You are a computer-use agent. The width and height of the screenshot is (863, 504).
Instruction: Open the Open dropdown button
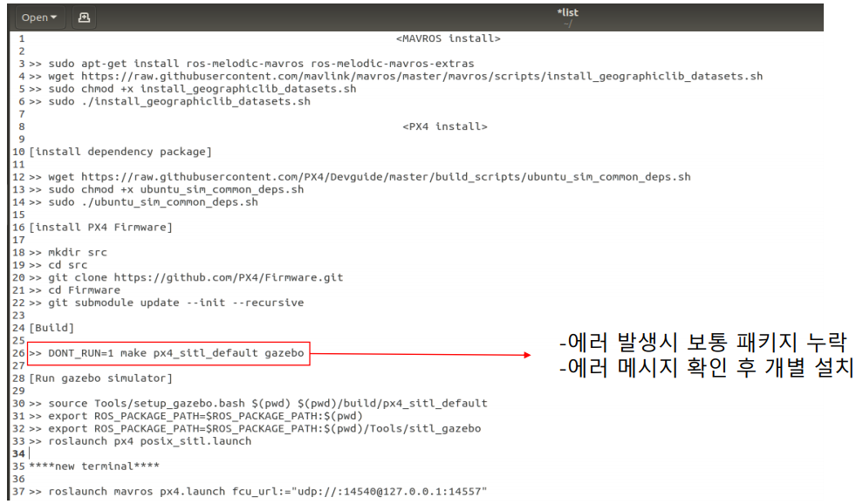pyautogui.click(x=39, y=17)
